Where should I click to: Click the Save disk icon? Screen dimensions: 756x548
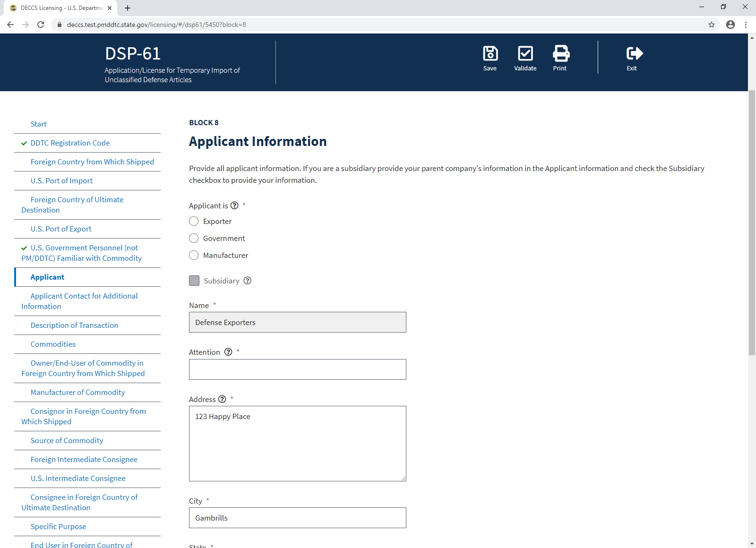tap(490, 53)
